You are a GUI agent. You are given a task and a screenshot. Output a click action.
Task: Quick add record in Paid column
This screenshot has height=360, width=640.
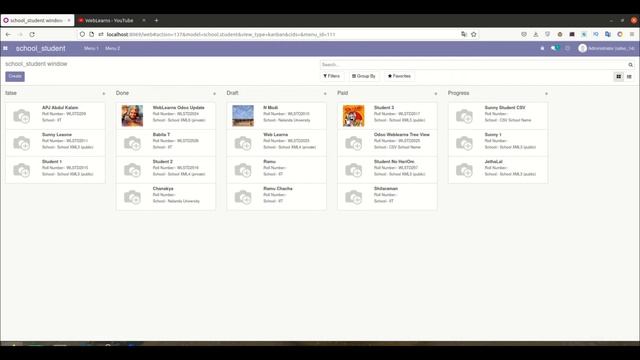coord(436,93)
